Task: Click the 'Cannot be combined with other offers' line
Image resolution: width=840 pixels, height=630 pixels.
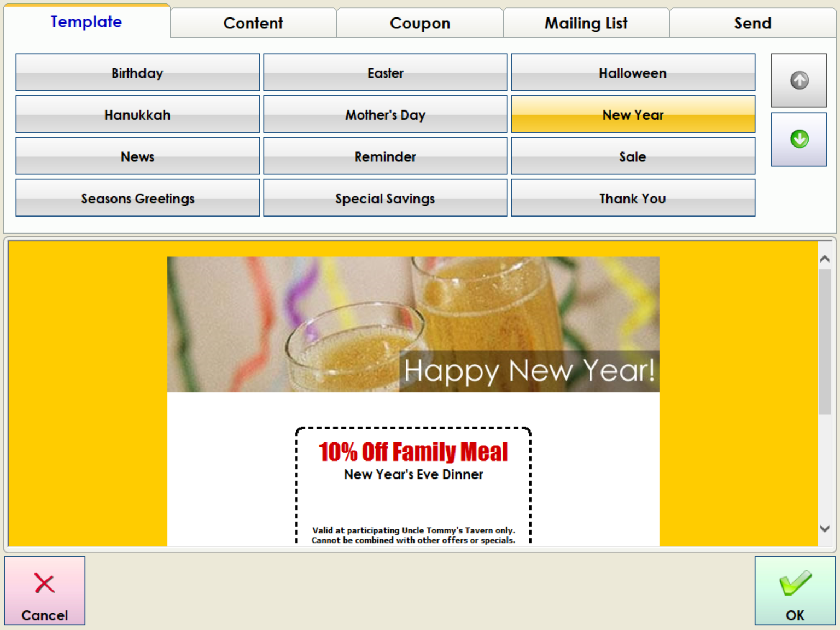Action: click(x=413, y=540)
